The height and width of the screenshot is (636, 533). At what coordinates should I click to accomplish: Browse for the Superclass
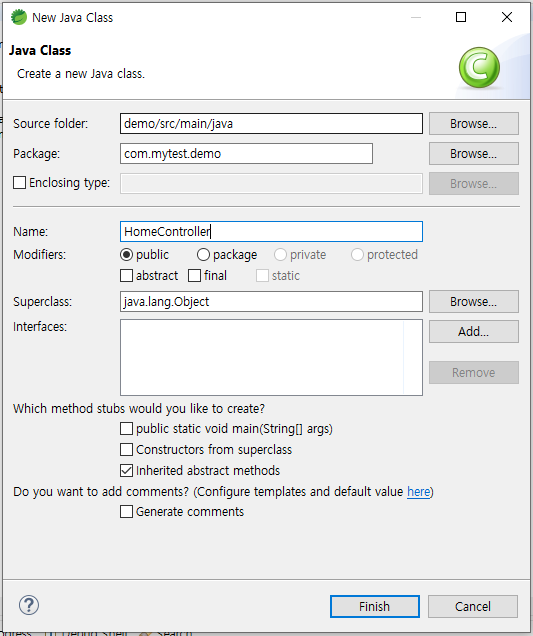pos(474,302)
